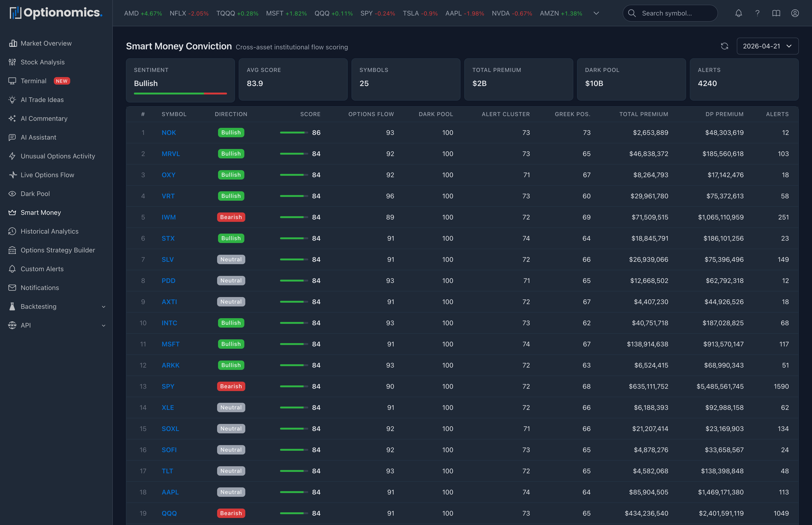Click the Custom Alerts bell icon
Screen dimensions: 812x525
[x=13, y=269]
